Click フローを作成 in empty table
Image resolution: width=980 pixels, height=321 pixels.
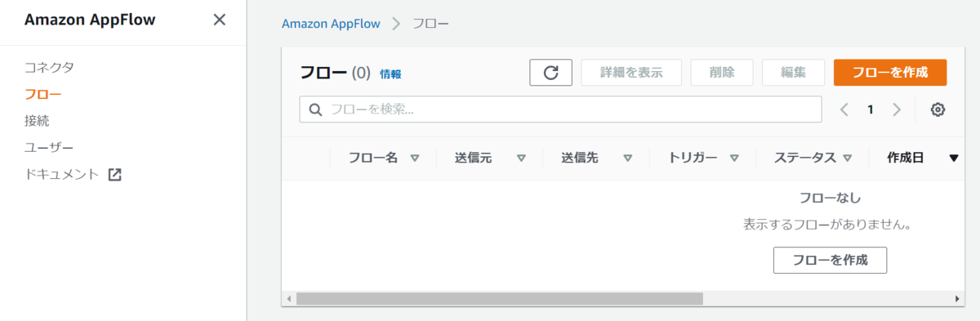coord(830,261)
